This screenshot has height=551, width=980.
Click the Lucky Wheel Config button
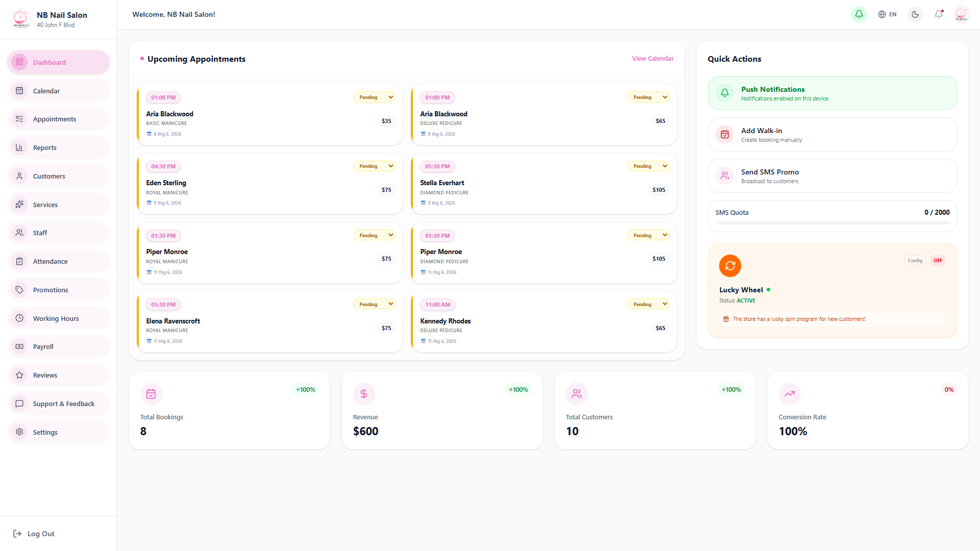click(915, 261)
